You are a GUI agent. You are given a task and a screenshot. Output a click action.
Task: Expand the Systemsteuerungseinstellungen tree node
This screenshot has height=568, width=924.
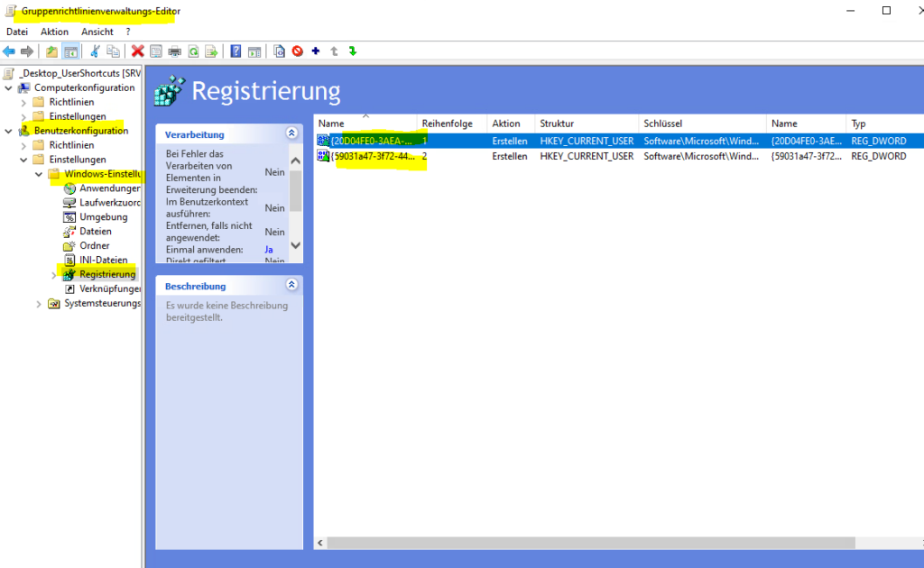click(39, 304)
